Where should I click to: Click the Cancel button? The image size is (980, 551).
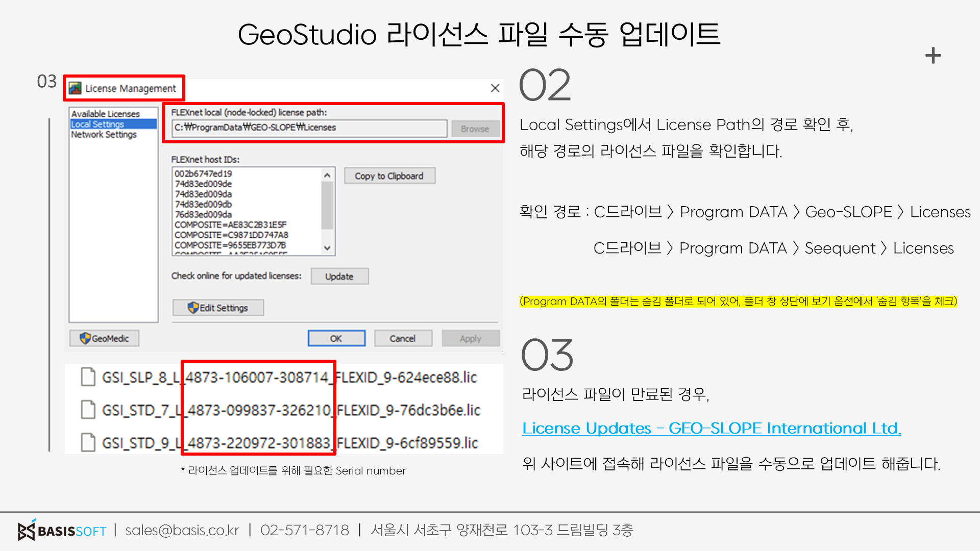point(403,338)
